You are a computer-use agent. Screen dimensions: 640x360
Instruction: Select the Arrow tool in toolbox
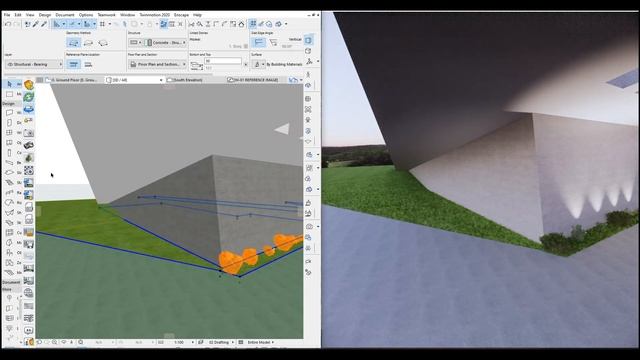(x=9, y=84)
